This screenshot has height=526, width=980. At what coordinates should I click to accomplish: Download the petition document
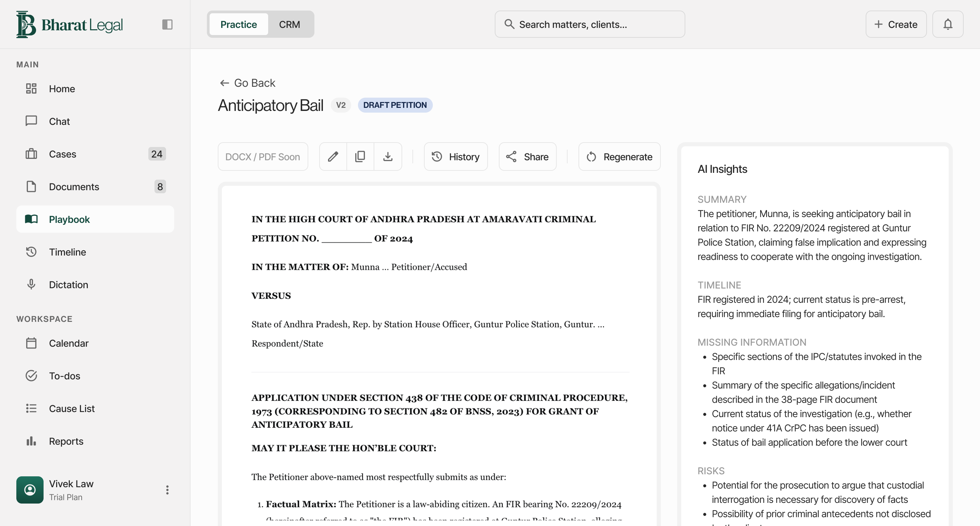pyautogui.click(x=388, y=157)
